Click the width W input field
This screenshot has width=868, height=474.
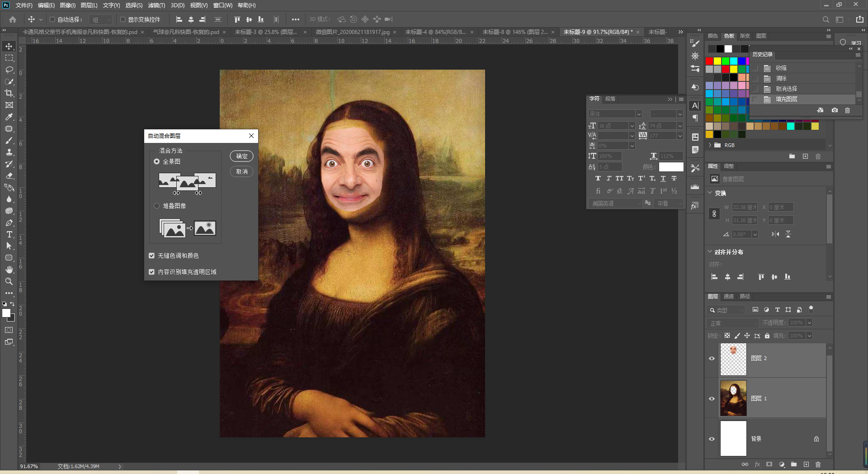click(x=745, y=207)
